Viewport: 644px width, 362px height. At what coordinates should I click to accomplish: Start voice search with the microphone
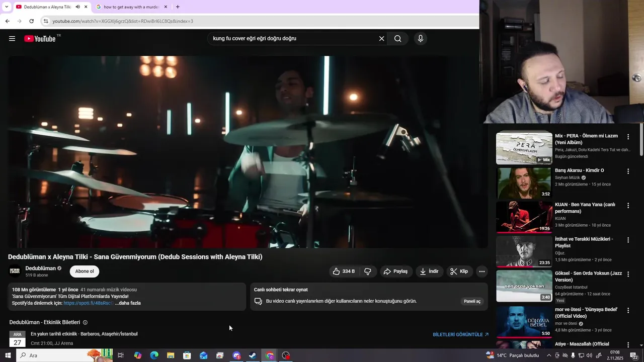pyautogui.click(x=421, y=39)
